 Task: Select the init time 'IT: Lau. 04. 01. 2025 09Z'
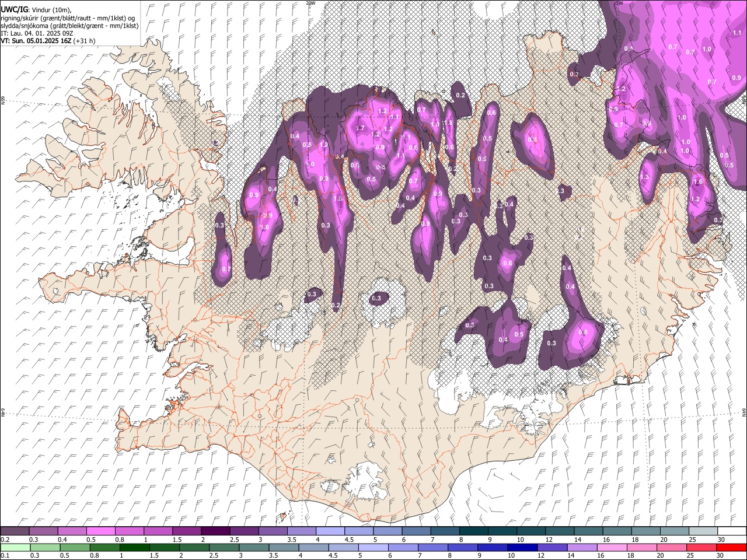point(37,33)
